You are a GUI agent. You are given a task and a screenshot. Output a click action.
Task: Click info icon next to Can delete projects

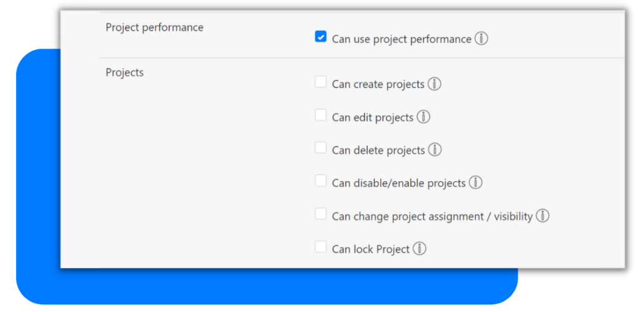tap(435, 150)
